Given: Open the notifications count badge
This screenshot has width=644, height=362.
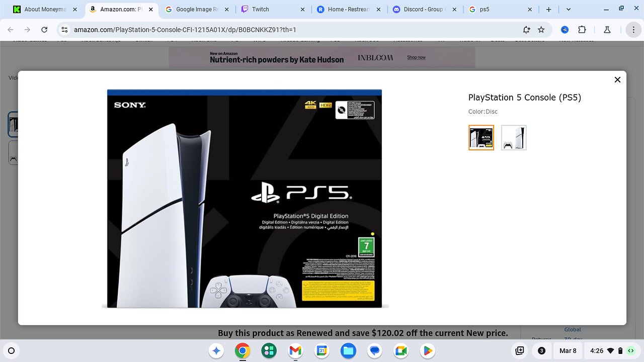Looking at the screenshot, I should click(541, 351).
